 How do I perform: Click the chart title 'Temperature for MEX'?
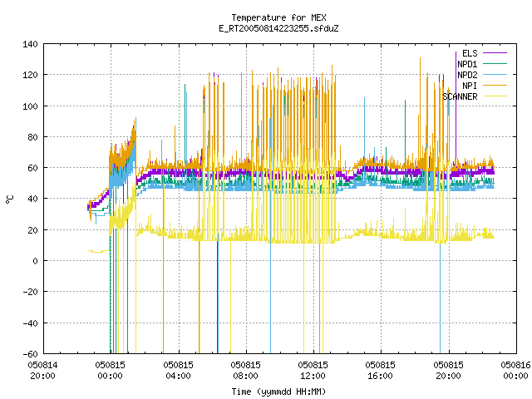(278, 17)
